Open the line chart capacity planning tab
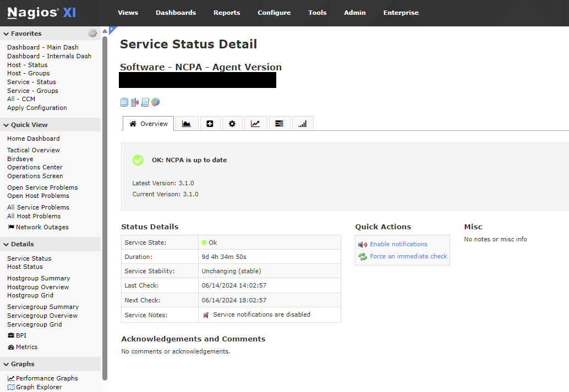Image resolution: width=569 pixels, height=392 pixels. pyautogui.click(x=255, y=124)
